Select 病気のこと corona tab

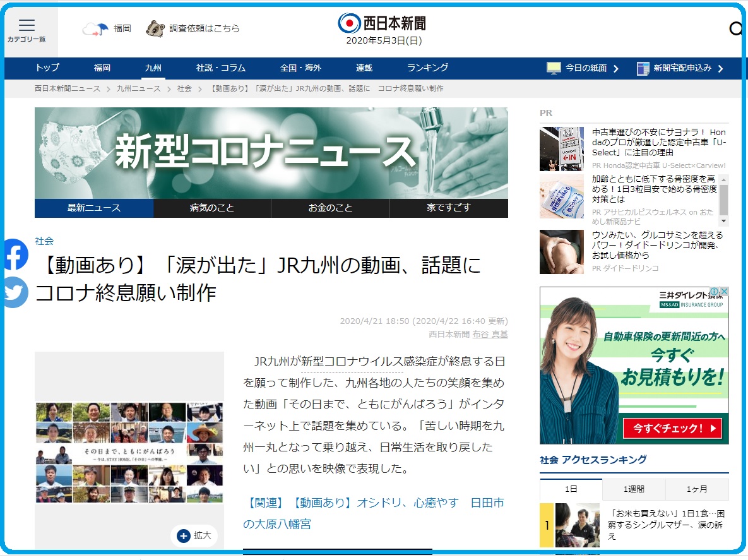pyautogui.click(x=212, y=208)
